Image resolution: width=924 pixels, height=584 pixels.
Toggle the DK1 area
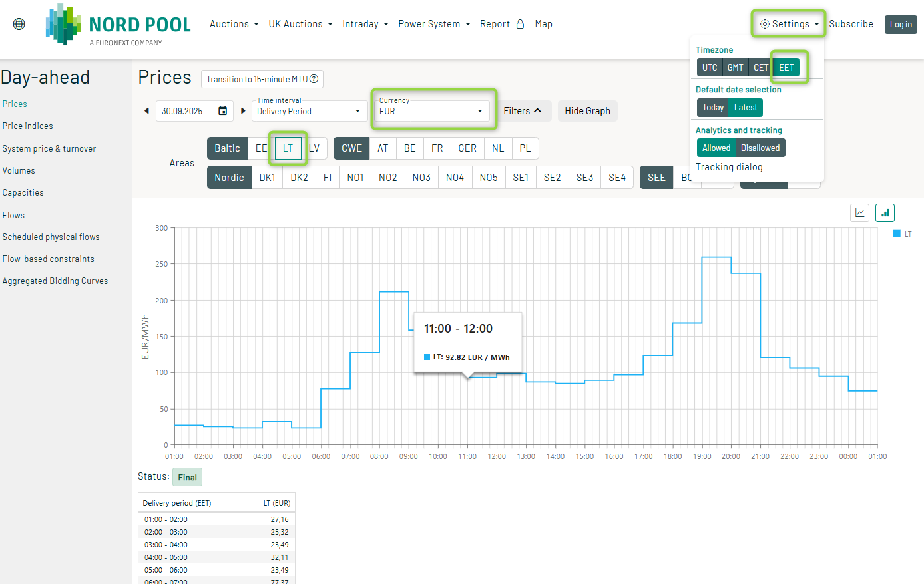pos(267,178)
